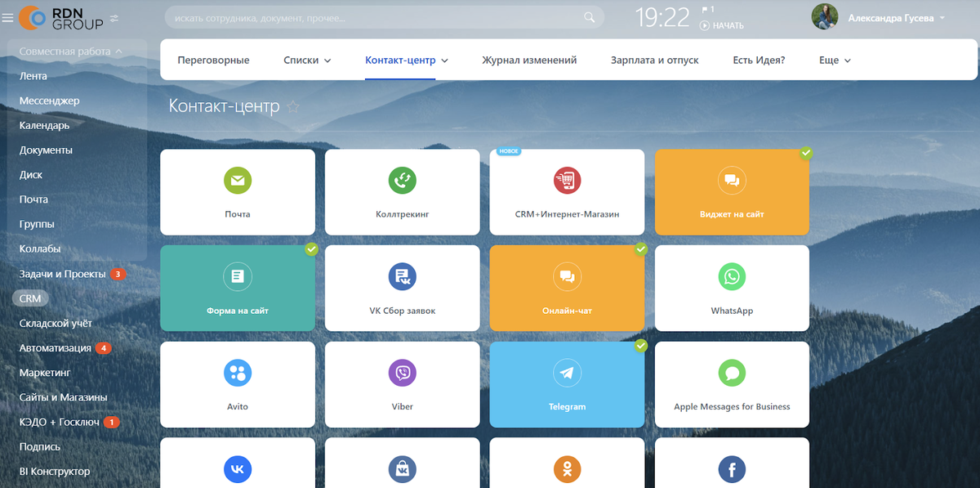
Task: Open the Viber channel icon
Action: pos(403,373)
